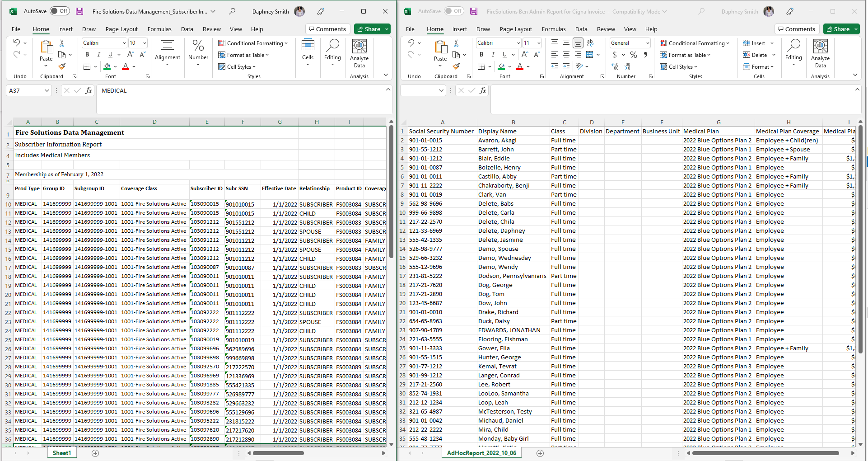Toggle Bold in left window ribbon
This screenshot has width=868, height=461.
[87, 55]
